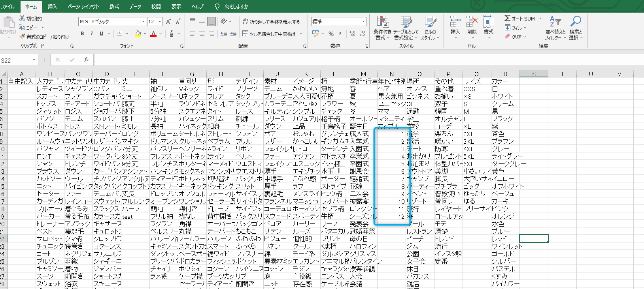Click the Increase Decimal icon

(352, 34)
